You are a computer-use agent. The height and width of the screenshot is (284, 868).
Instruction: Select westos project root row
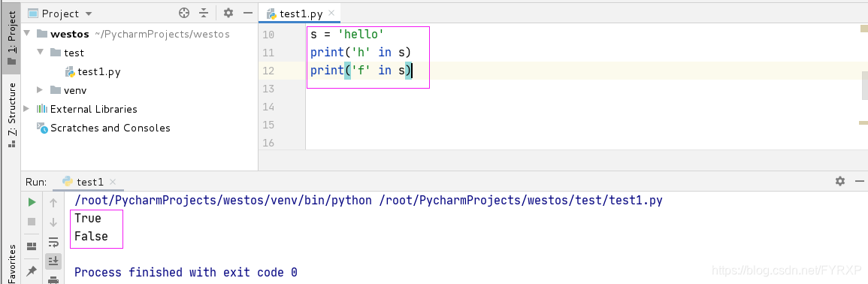tap(133, 34)
